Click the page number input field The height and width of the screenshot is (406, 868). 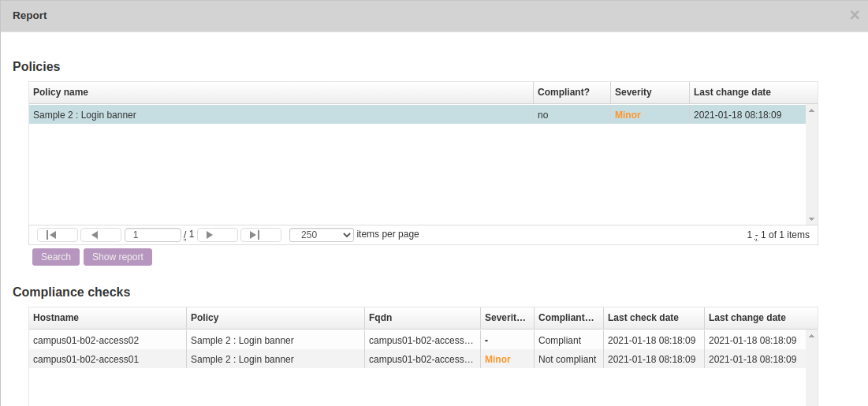[x=153, y=235]
